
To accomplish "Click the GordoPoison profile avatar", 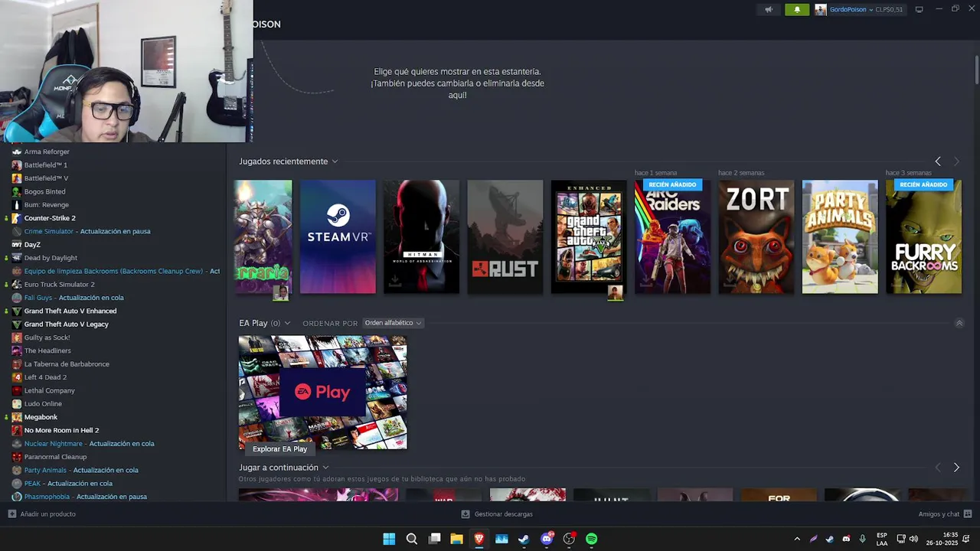I will (x=821, y=10).
